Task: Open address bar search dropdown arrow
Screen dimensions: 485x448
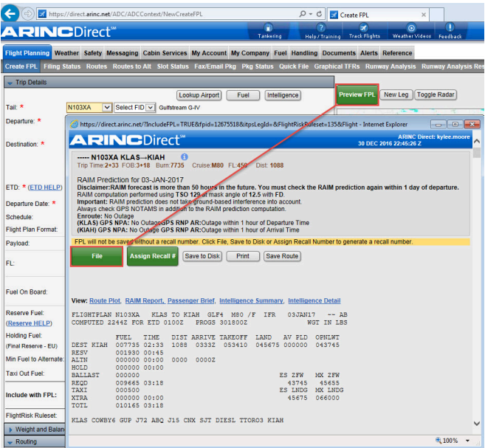Action: (x=310, y=14)
